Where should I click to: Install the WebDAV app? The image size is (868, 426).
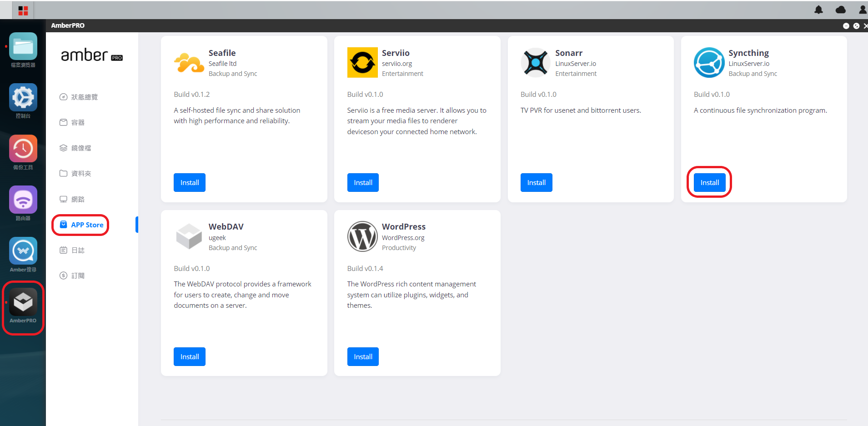[x=190, y=357]
